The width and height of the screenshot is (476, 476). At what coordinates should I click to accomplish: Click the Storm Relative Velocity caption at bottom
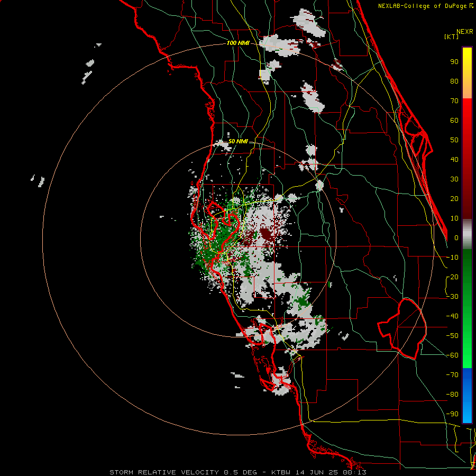pos(237,472)
